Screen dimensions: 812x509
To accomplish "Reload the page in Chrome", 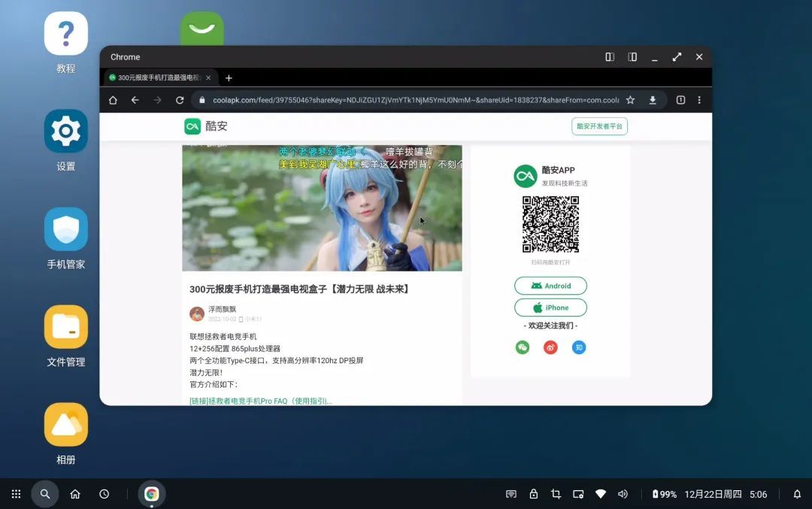I will tap(180, 100).
